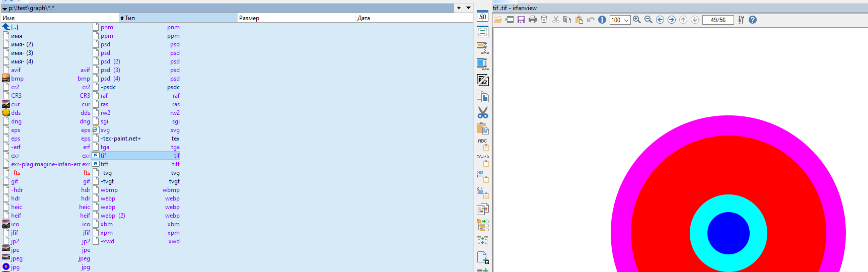Select the exr-plagimagine-infan-err file
Screen dimensions: 868x272
pos(46,164)
